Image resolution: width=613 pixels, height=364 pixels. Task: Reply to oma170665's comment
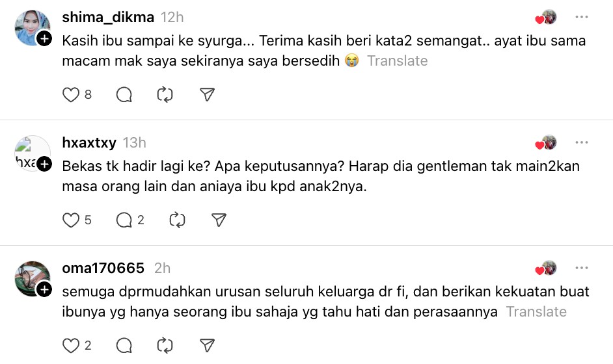124,345
